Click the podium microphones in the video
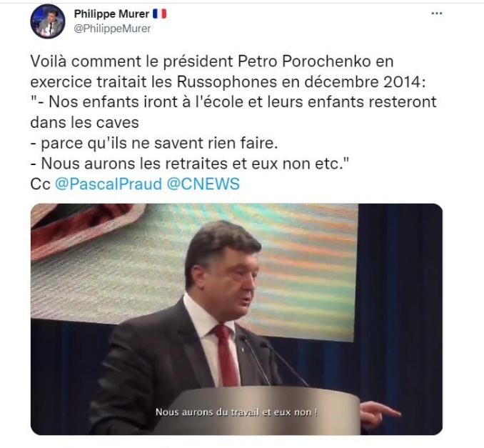The image size is (484, 448). tap(272, 360)
